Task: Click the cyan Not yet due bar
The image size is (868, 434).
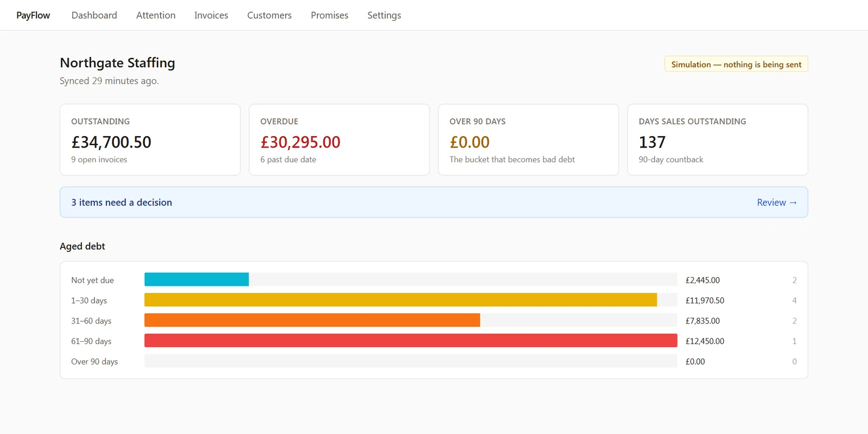Action: (x=196, y=279)
